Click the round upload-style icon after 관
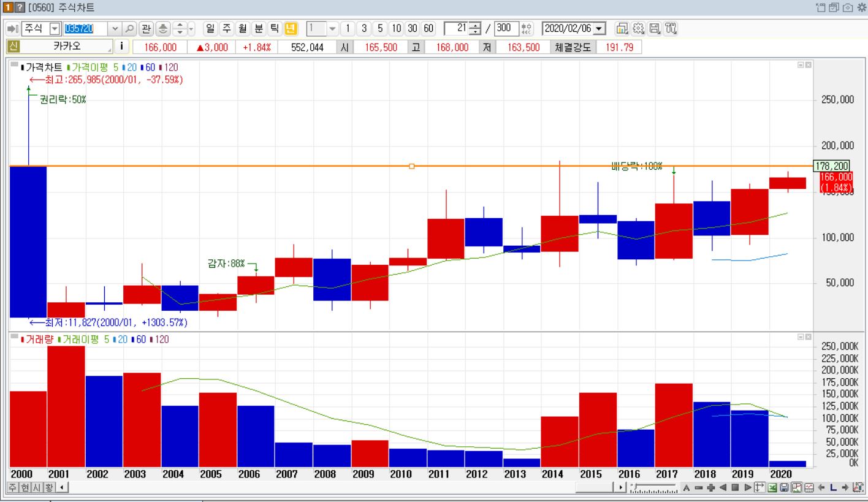The width and height of the screenshot is (868, 502). 163,29
